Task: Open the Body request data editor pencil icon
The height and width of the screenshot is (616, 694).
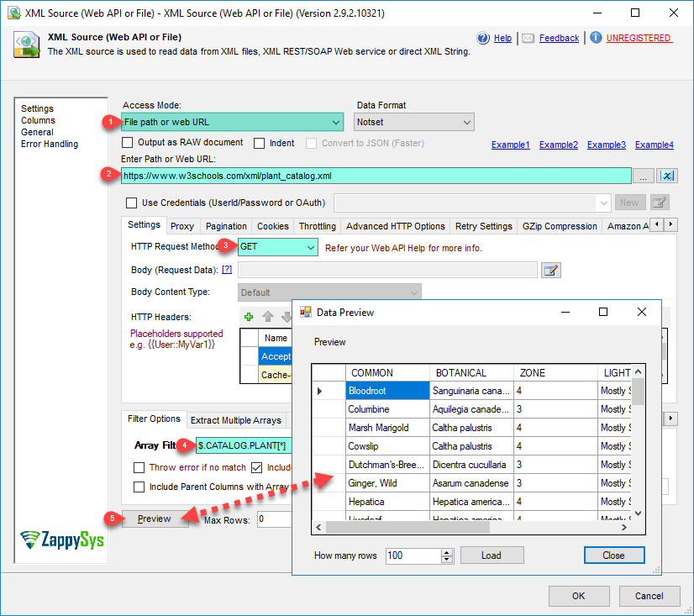Action: tap(552, 269)
